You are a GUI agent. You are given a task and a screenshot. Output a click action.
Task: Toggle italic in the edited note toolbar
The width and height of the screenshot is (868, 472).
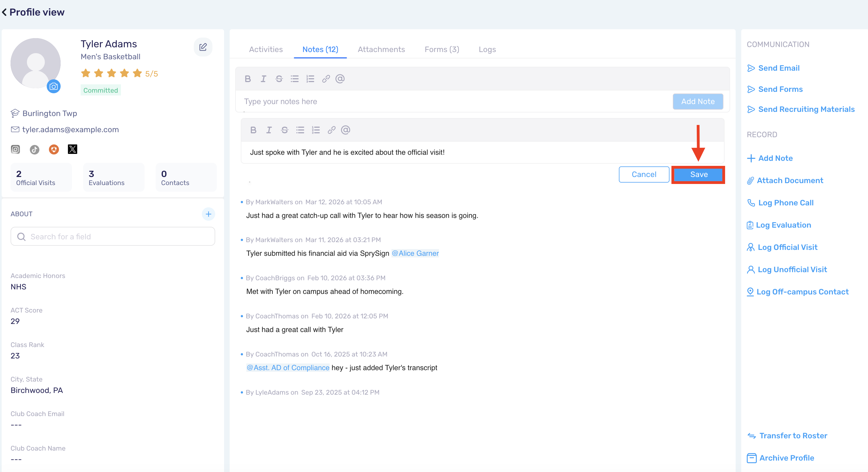point(269,130)
